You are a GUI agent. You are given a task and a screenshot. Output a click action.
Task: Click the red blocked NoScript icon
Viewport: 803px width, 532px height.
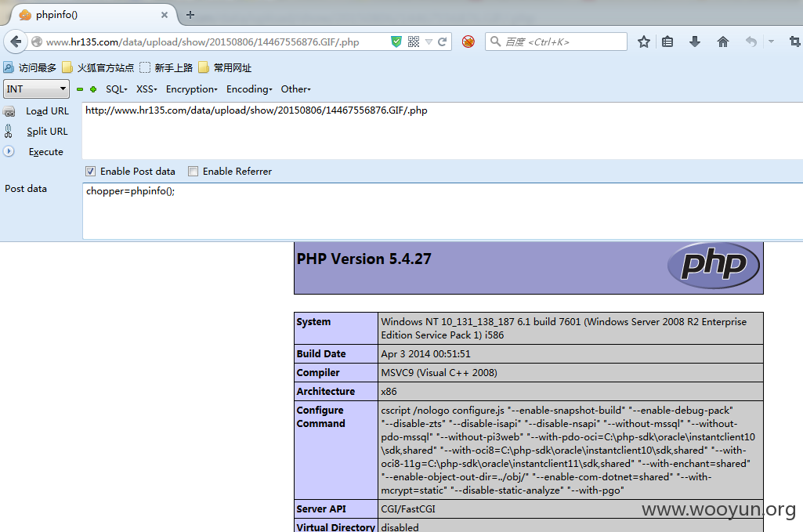coord(468,42)
